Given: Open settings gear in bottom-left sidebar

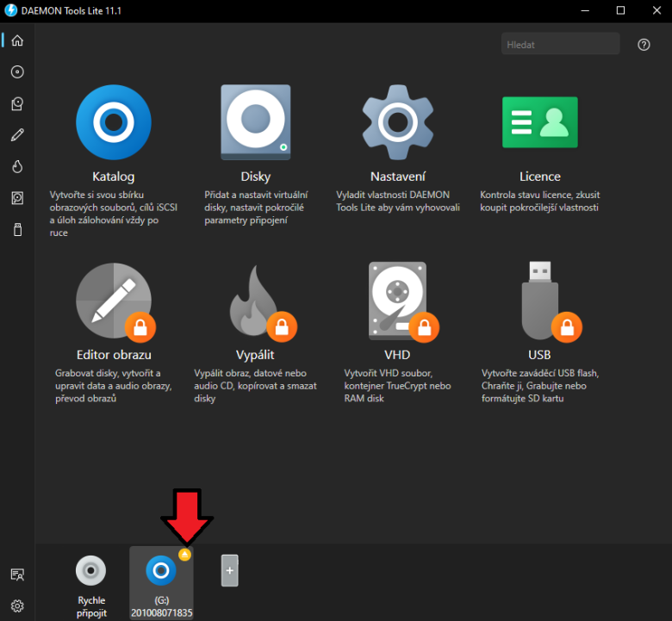Looking at the screenshot, I should [17, 605].
